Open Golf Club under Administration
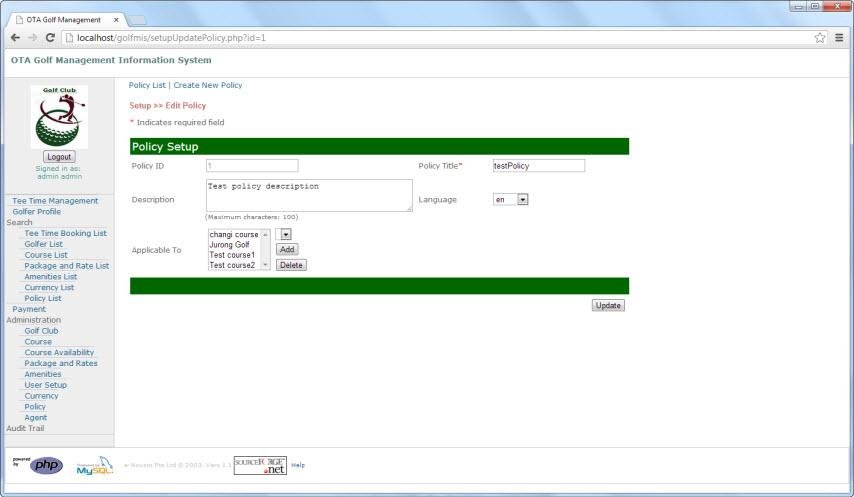Screen dimensions: 854x497 (41, 330)
